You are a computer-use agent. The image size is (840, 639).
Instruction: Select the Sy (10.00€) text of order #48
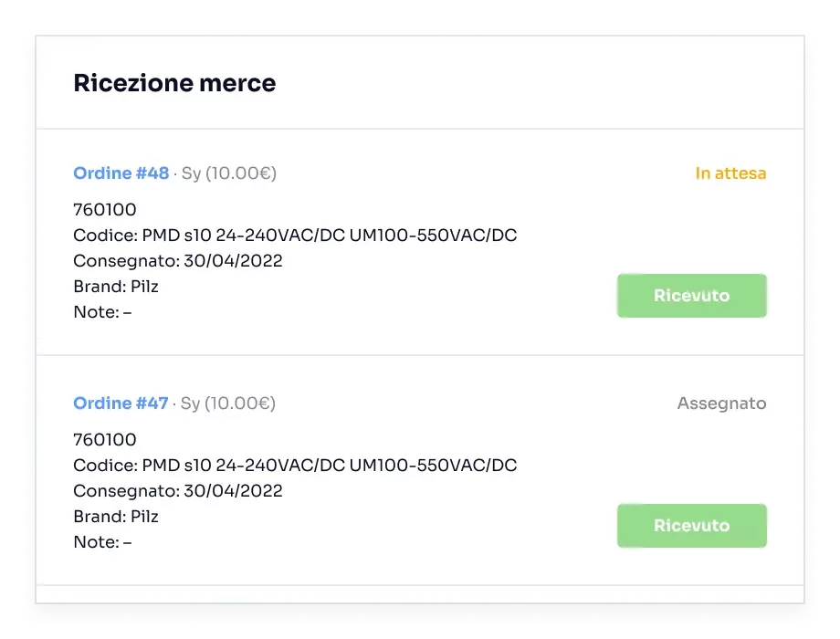(x=228, y=173)
